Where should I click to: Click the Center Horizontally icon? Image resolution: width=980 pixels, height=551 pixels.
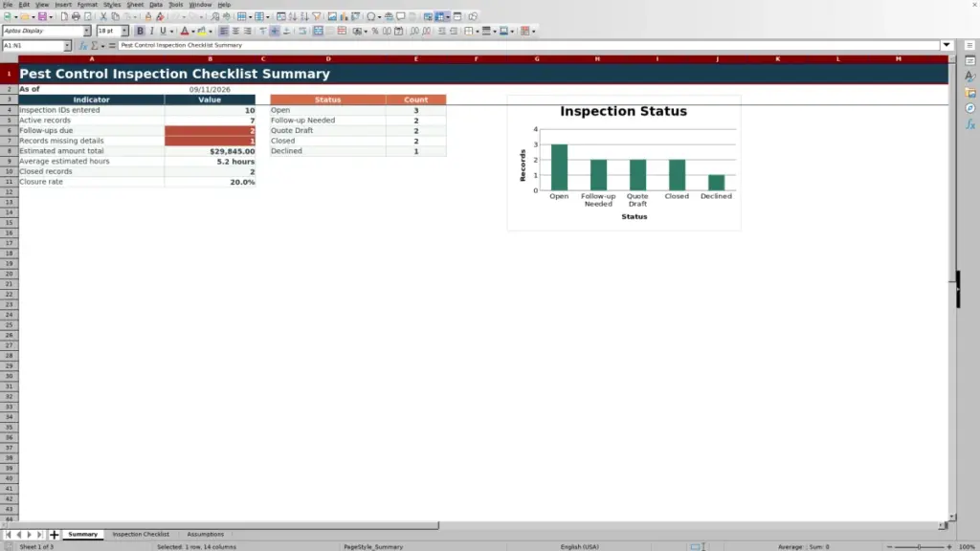tap(235, 31)
